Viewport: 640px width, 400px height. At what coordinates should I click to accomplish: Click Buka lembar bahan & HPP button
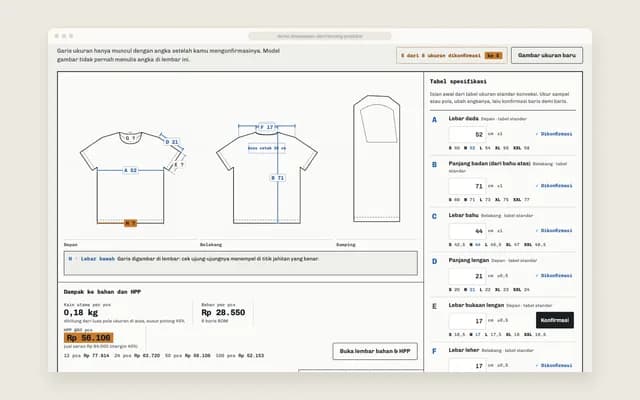tap(375, 351)
